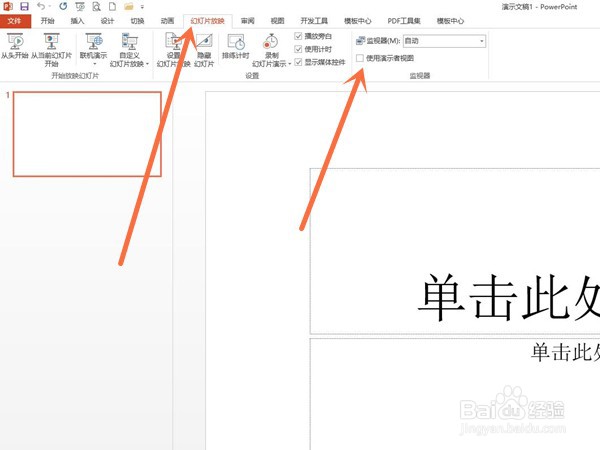Screen dimensions: 600x450
Task: Switch to the 开始 tab
Action: [x=48, y=21]
